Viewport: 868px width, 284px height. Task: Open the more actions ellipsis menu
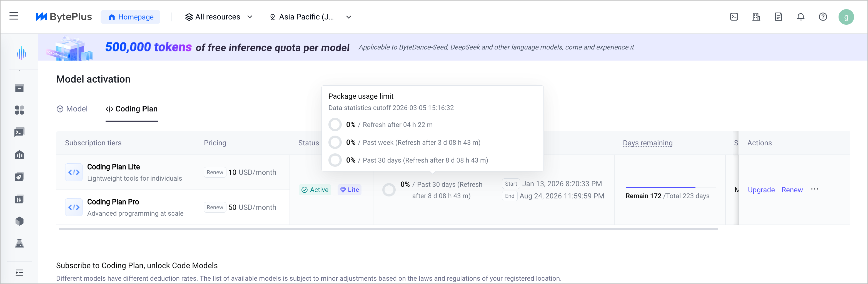[814, 189]
